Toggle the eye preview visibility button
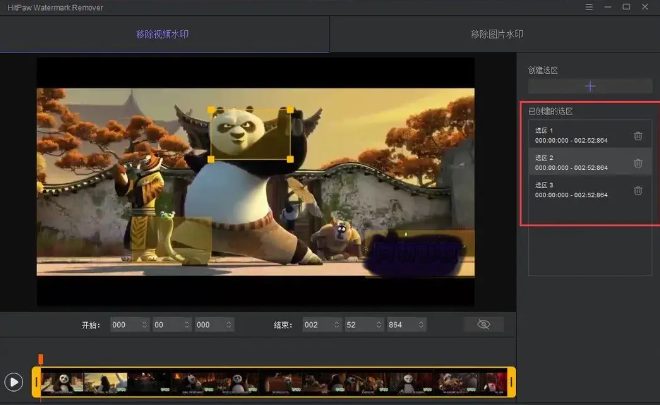The image size is (660, 405). click(x=484, y=325)
